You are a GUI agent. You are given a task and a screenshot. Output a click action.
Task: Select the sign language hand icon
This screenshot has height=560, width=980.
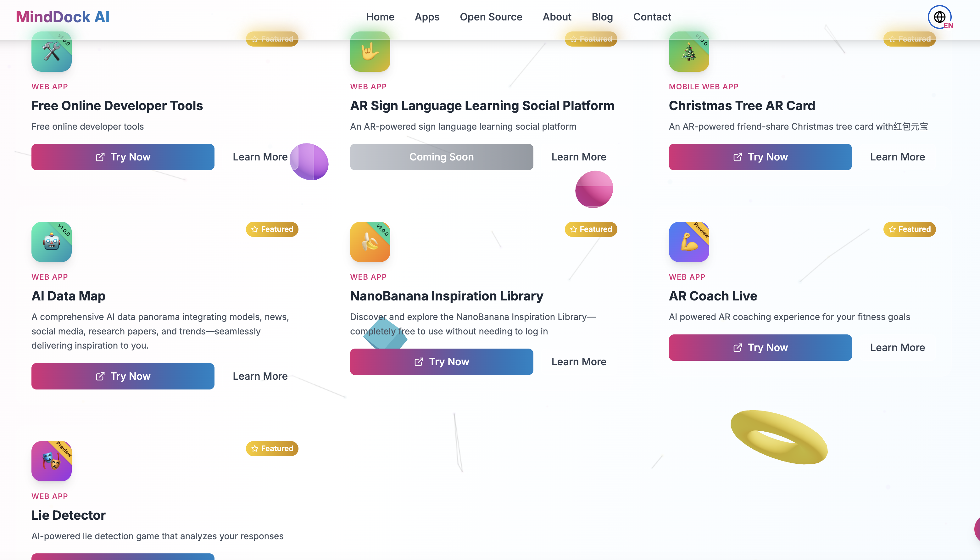pos(370,52)
